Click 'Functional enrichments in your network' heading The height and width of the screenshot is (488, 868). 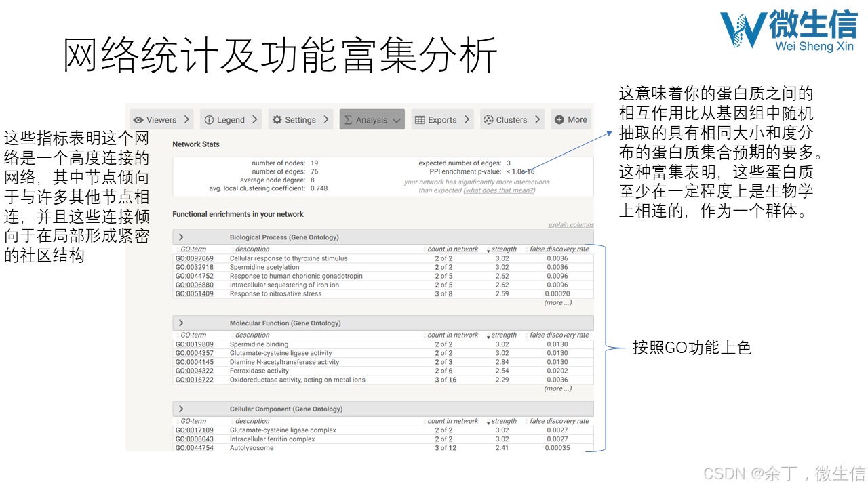238,214
